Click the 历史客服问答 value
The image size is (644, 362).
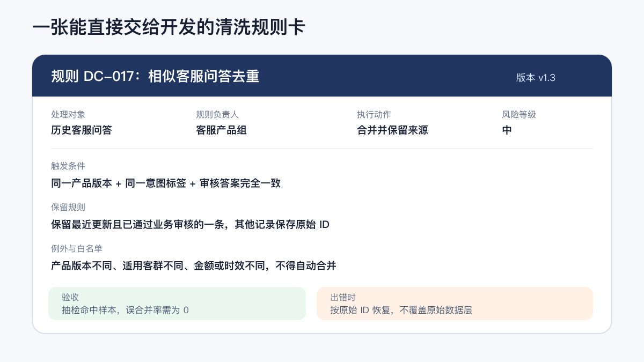pos(82,130)
